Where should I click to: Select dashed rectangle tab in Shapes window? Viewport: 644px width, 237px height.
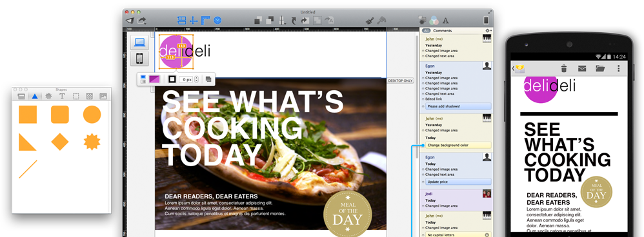(75, 97)
